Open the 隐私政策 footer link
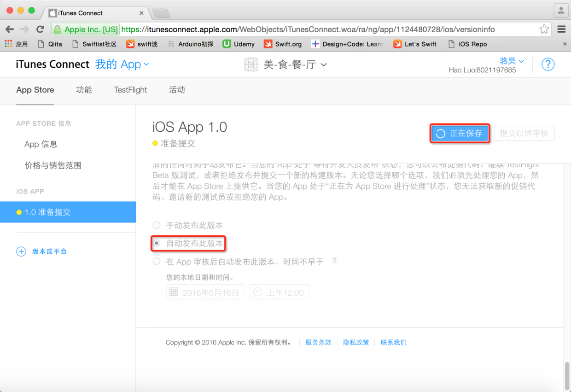 pyautogui.click(x=356, y=342)
